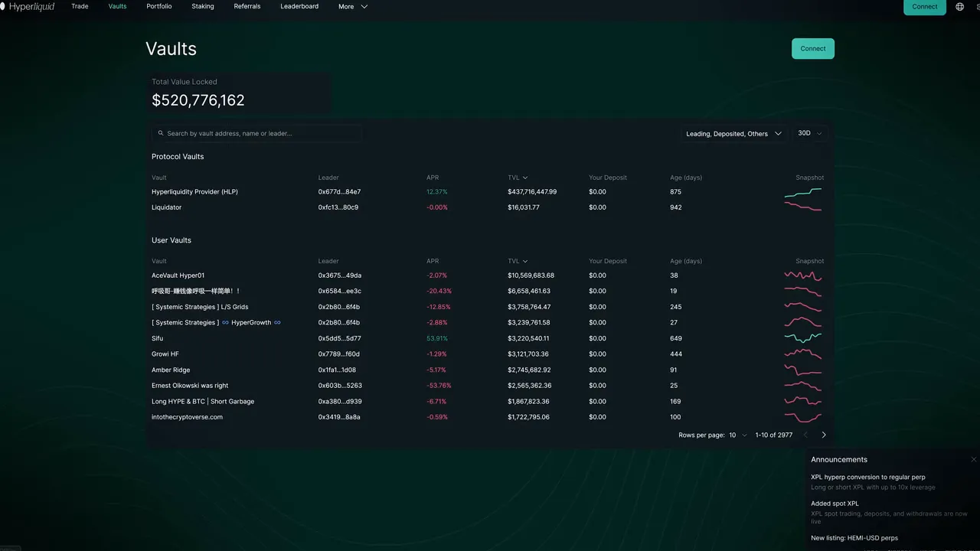Click Connect button beside Vaults title
980x551 pixels.
813,48
